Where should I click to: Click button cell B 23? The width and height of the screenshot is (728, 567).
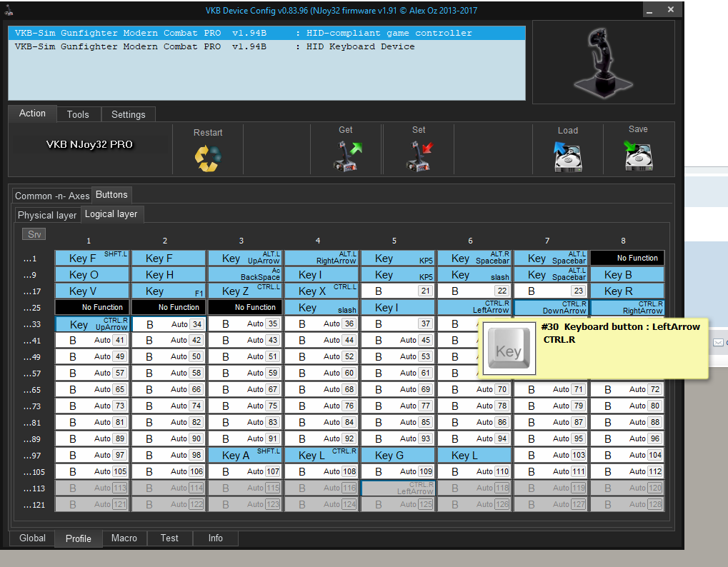[x=551, y=291]
